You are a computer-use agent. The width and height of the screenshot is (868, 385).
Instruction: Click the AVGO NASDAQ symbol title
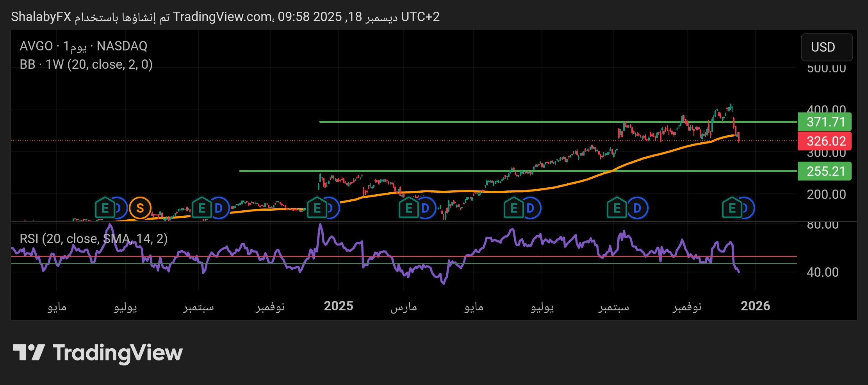(83, 46)
